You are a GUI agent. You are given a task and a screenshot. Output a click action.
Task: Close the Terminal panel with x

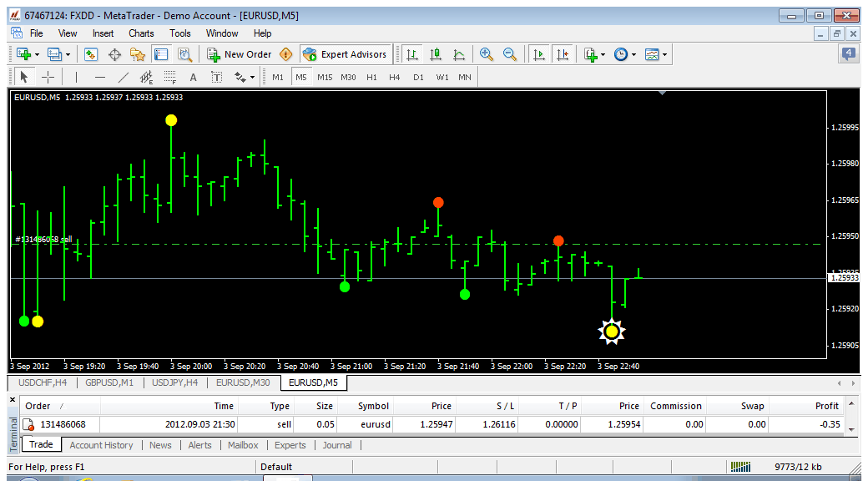tap(13, 399)
